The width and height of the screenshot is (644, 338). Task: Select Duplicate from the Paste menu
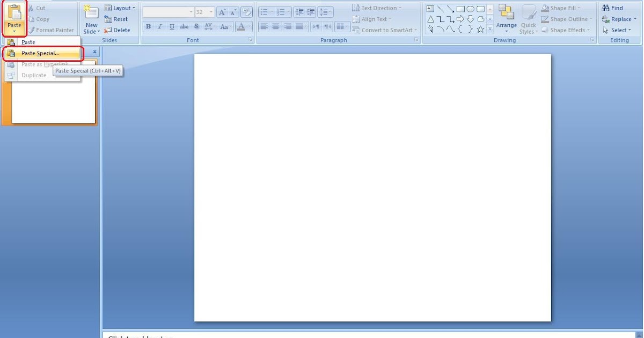pos(34,75)
